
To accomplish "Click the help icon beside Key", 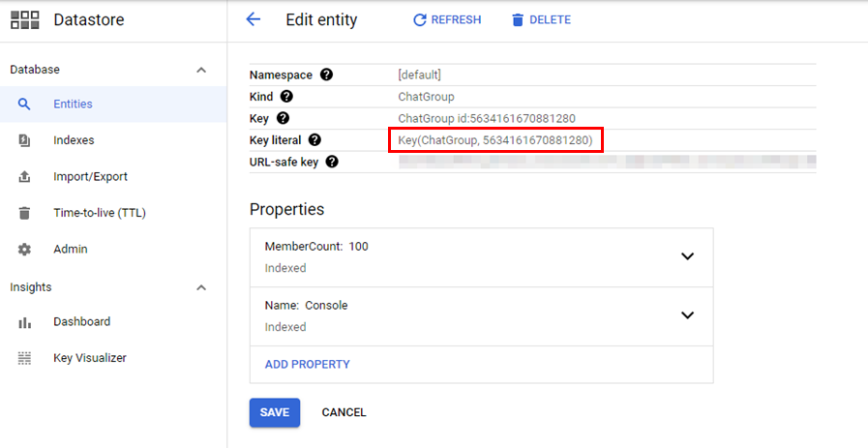I will click(x=283, y=118).
